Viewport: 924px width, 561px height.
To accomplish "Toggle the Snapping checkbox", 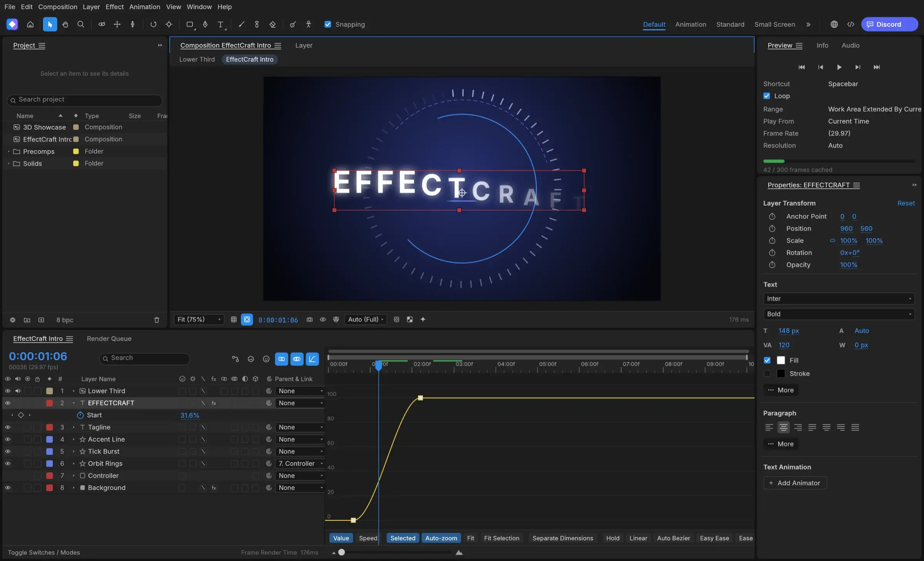I will 328,24.
